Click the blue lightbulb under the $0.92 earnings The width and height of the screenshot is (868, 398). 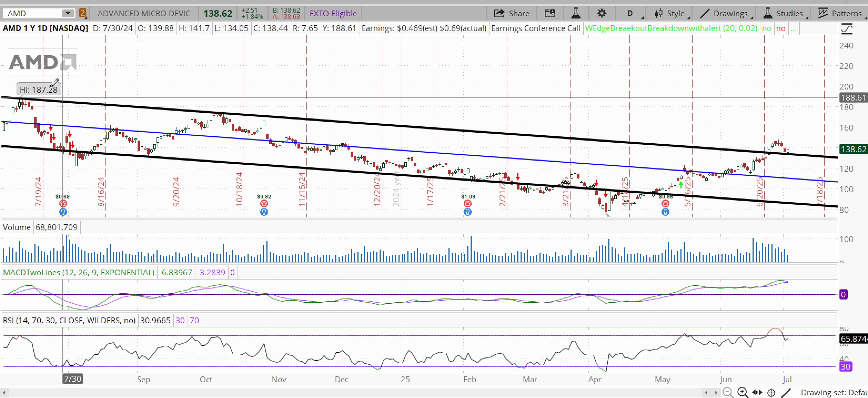[264, 212]
